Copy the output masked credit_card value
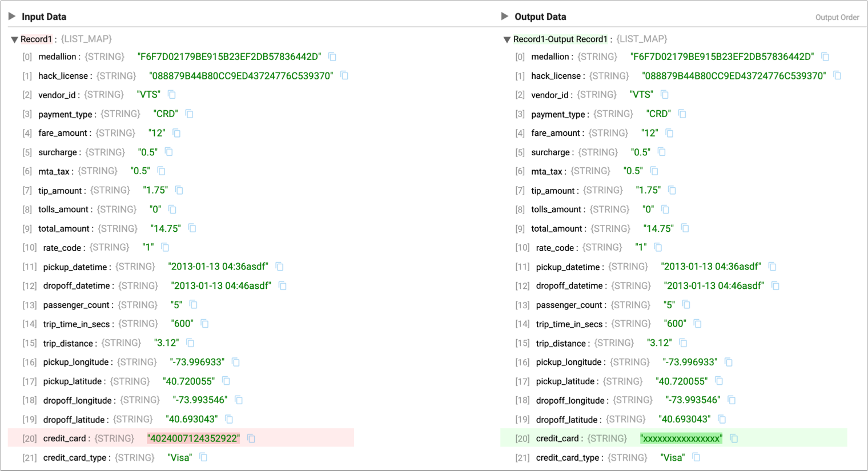868x471 pixels. click(734, 438)
